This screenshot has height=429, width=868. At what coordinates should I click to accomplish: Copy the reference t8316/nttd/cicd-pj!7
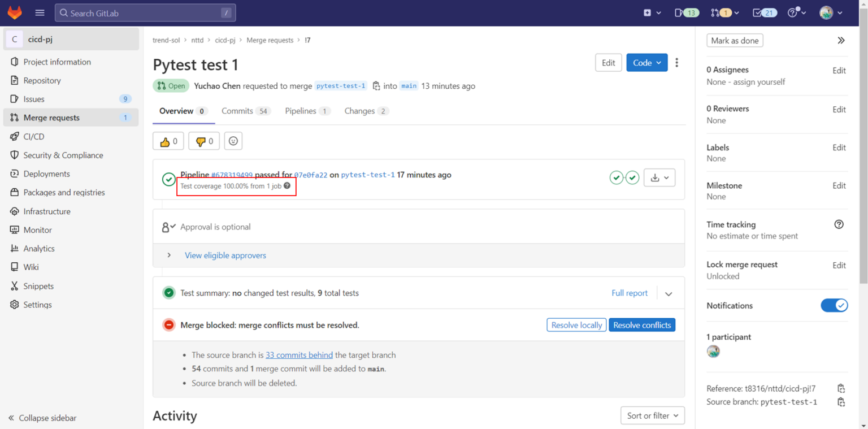point(841,388)
